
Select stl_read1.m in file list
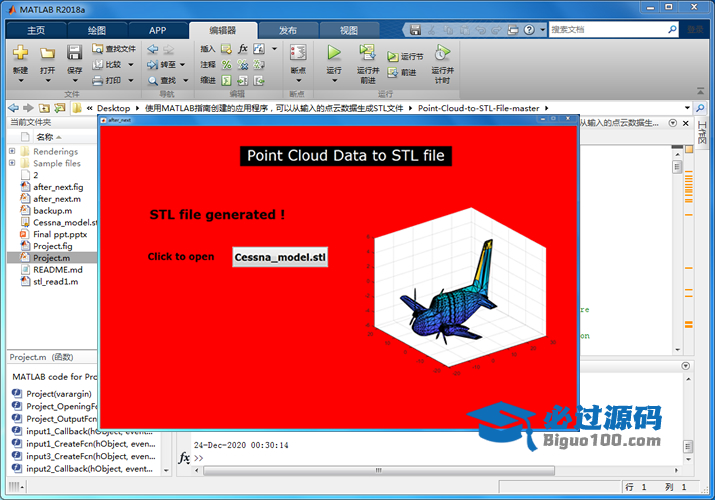pyautogui.click(x=55, y=282)
